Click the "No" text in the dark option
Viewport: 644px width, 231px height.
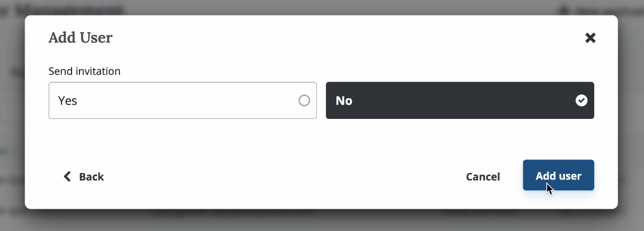point(344,101)
